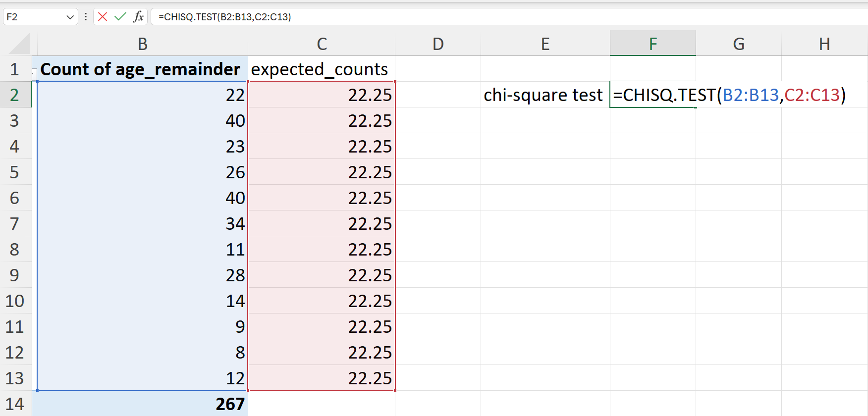Select column H header
Screen dimensions: 868x416
pos(824,44)
